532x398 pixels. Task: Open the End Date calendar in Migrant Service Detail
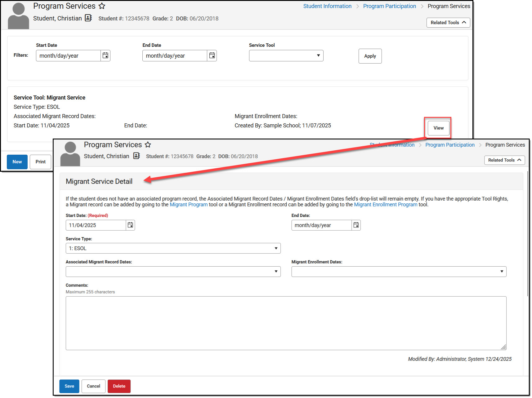point(356,225)
